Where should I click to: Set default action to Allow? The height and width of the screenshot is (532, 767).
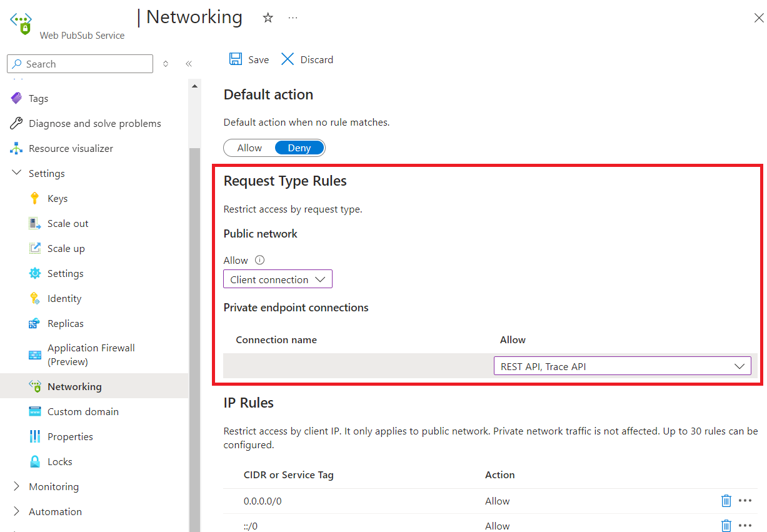coord(249,148)
